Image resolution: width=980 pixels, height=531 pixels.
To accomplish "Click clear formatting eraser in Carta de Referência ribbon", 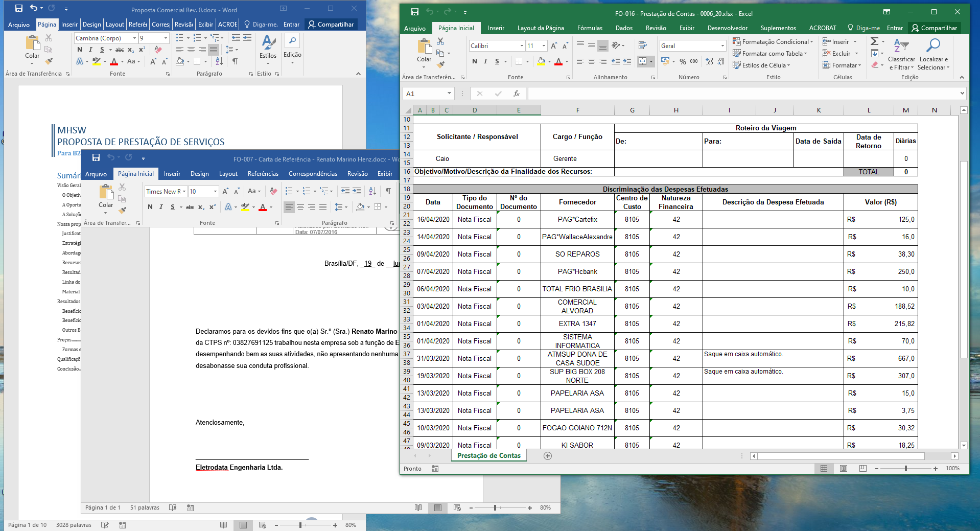I will [x=273, y=191].
